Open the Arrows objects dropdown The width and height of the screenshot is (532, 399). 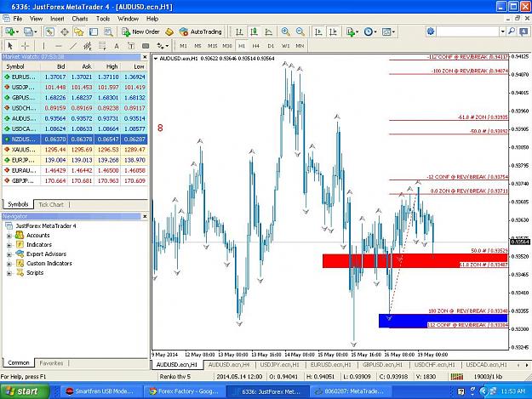163,45
